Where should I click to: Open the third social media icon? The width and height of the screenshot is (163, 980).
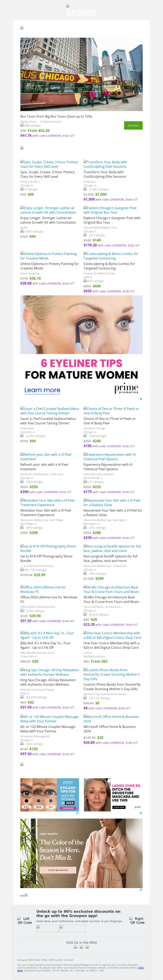(x=87, y=947)
